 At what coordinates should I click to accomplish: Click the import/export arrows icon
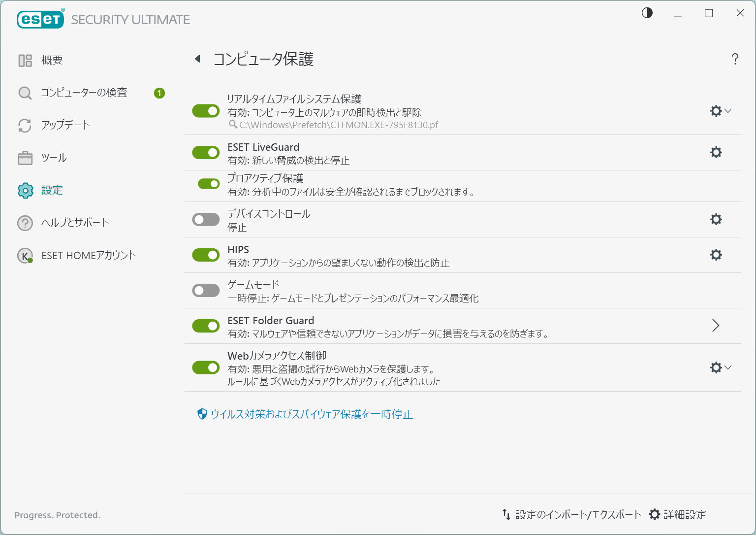pyautogui.click(x=506, y=514)
